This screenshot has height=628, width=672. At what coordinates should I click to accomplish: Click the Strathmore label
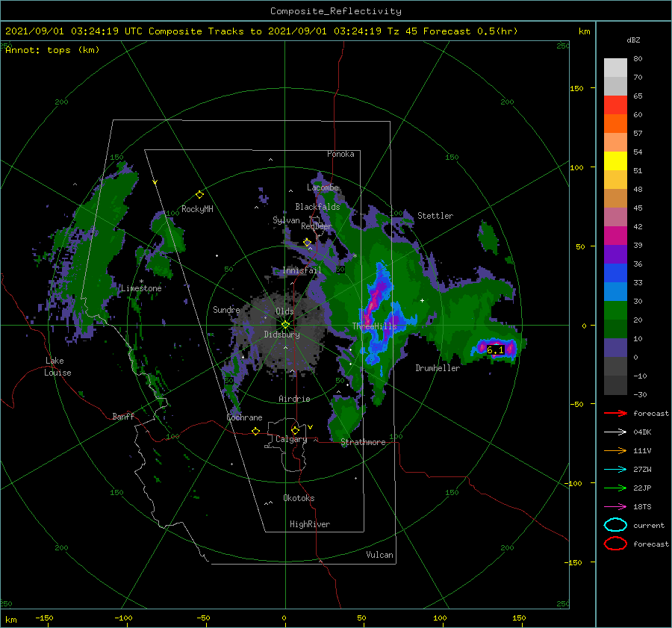(x=363, y=442)
